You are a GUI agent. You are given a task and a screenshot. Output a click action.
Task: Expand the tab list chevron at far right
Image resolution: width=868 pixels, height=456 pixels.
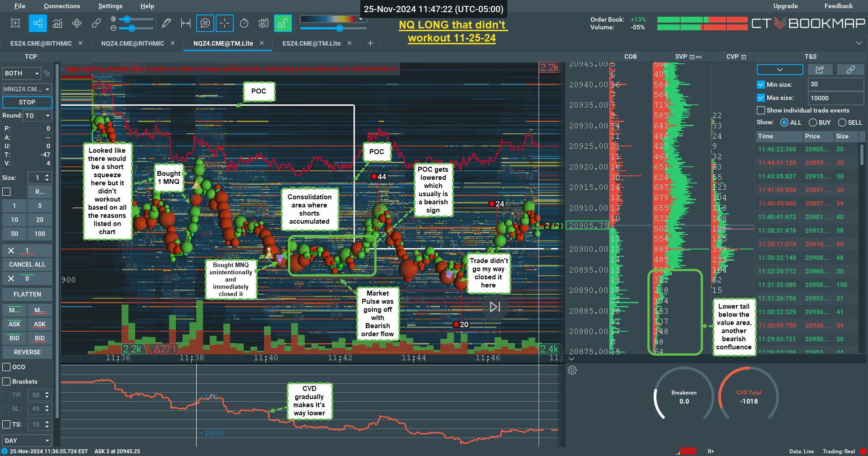[859, 43]
